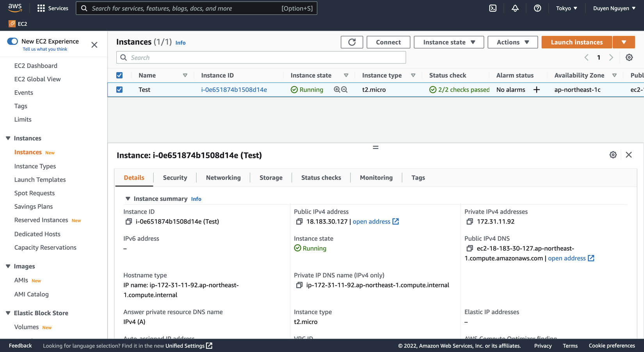644x352 pixels.
Task: Open instance i-0e651874b1508d14e link
Action: [234, 89]
